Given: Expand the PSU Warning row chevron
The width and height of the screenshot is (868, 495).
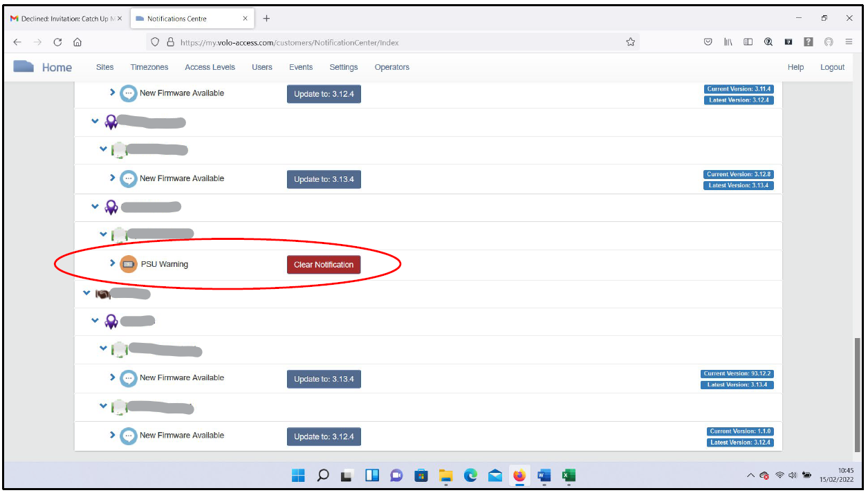Looking at the screenshot, I should (x=113, y=263).
